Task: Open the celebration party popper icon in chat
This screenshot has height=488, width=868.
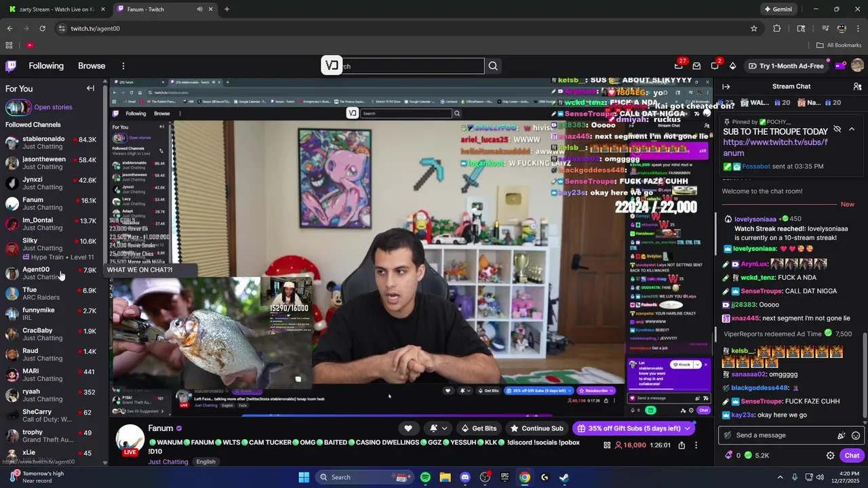Action: 842,435
